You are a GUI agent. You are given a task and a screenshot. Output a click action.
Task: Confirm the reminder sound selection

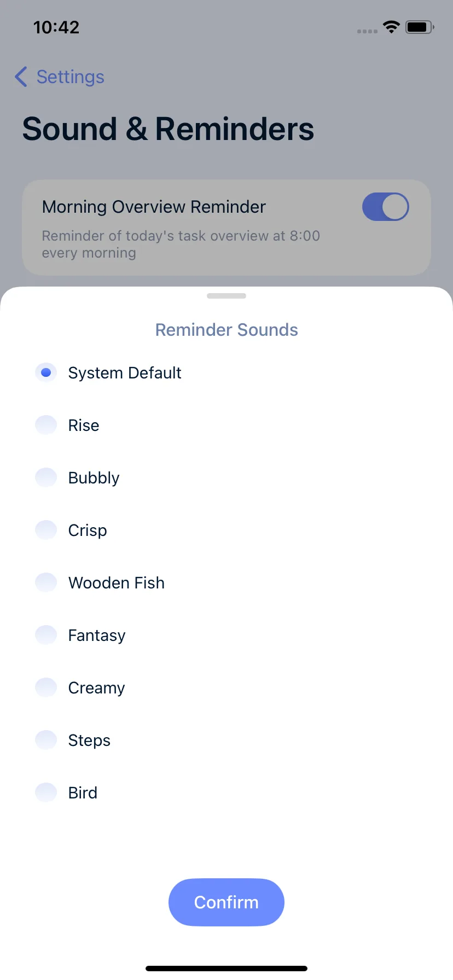[x=226, y=902]
